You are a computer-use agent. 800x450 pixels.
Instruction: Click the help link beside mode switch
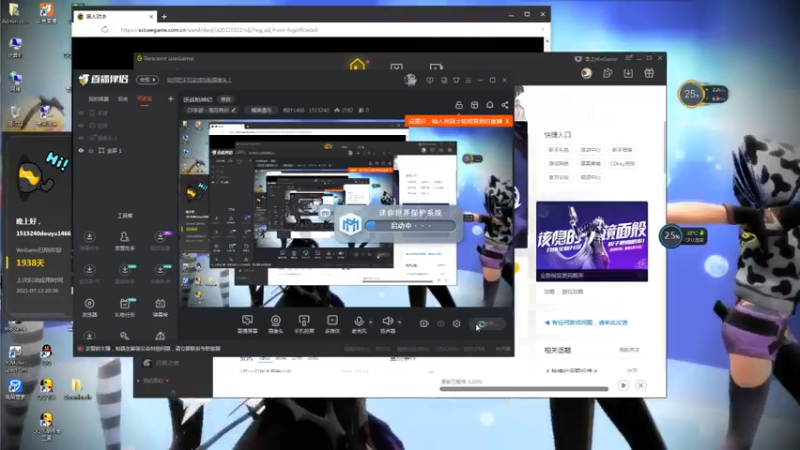point(199,80)
